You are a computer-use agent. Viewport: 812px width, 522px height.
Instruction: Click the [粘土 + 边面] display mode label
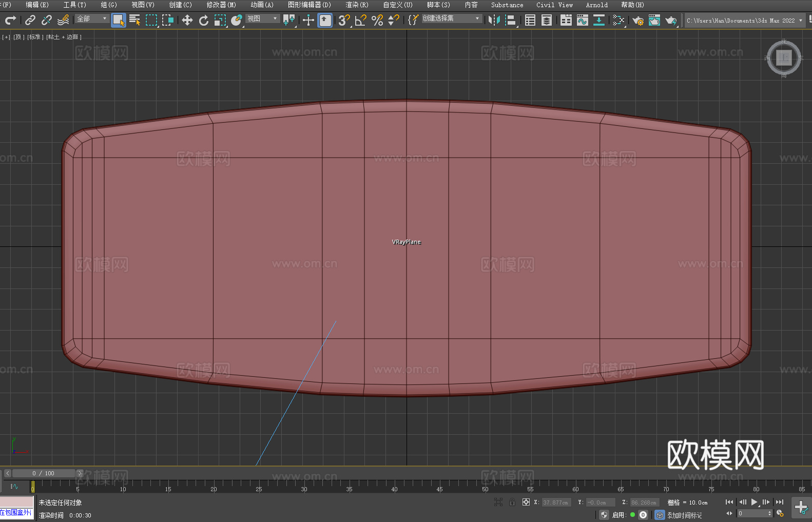click(64, 37)
